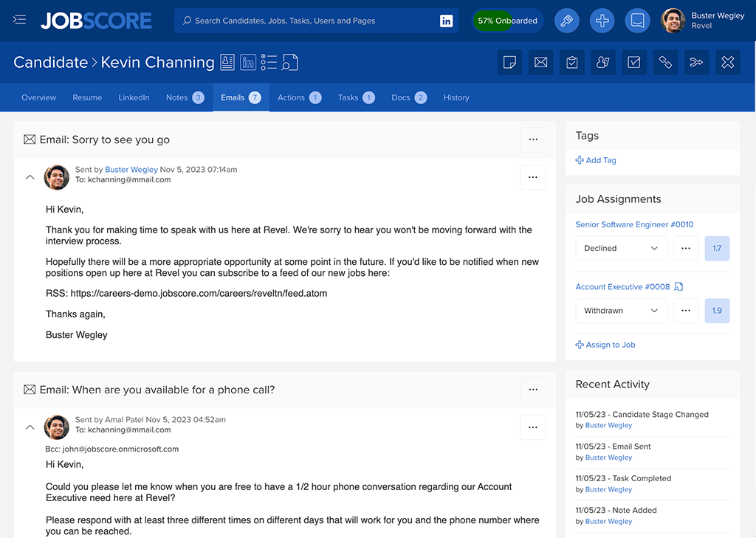Click Buster Wegley under Task Completed activity
Screen dimensions: 756x538
pyautogui.click(x=608, y=489)
